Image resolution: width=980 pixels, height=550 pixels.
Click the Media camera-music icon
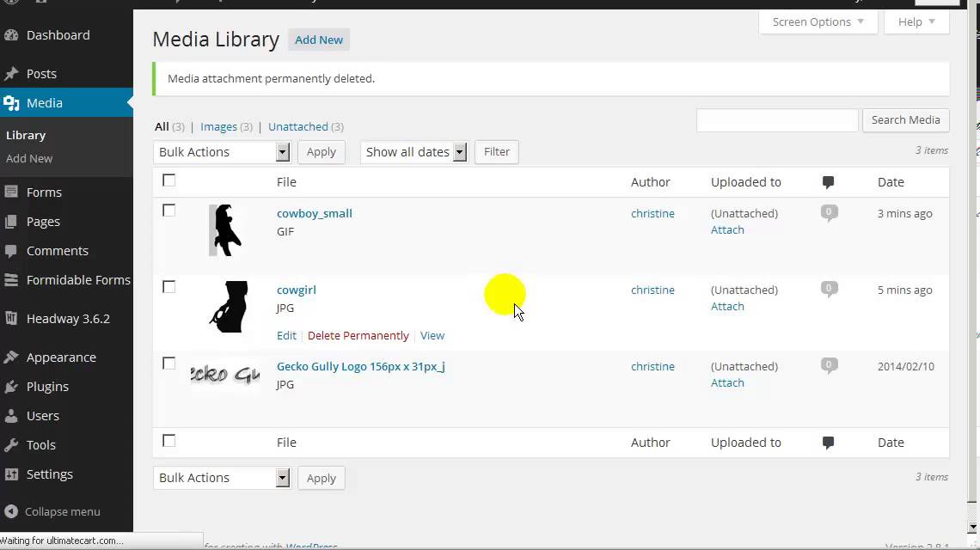pyautogui.click(x=10, y=103)
